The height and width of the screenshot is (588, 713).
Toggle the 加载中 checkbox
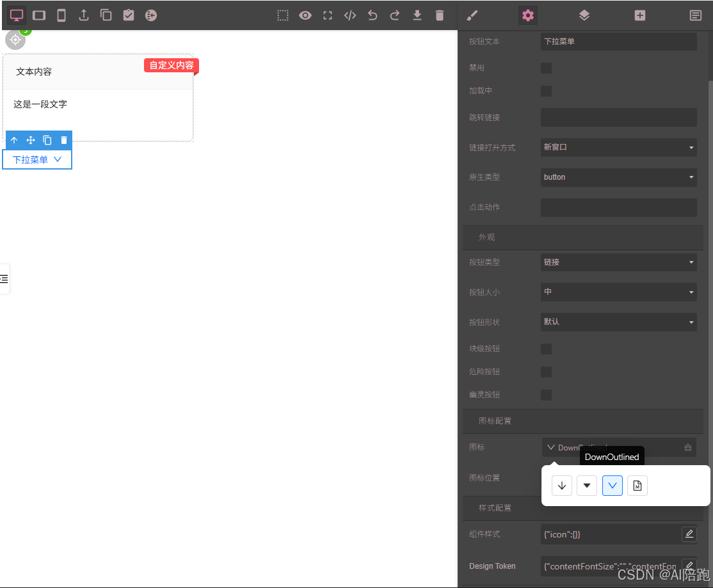pyautogui.click(x=546, y=91)
